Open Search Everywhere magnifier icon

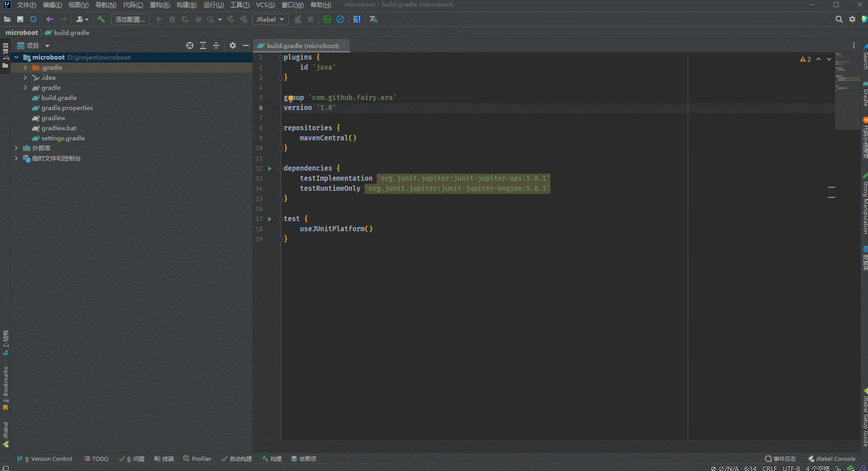tap(839, 19)
